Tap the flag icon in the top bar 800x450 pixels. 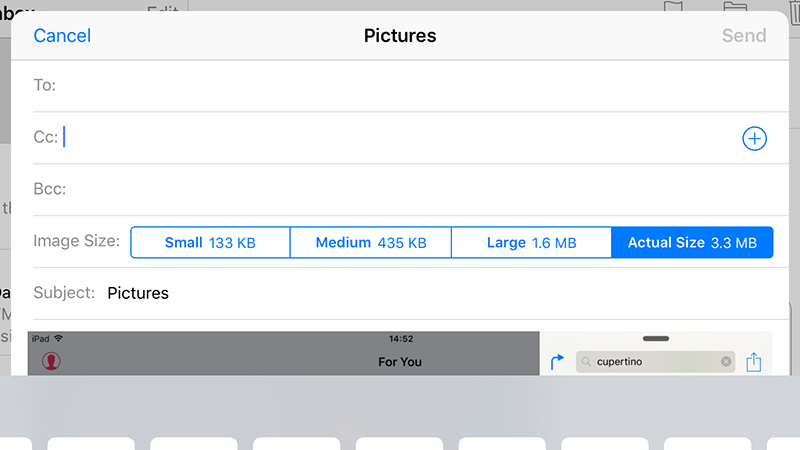click(673, 7)
